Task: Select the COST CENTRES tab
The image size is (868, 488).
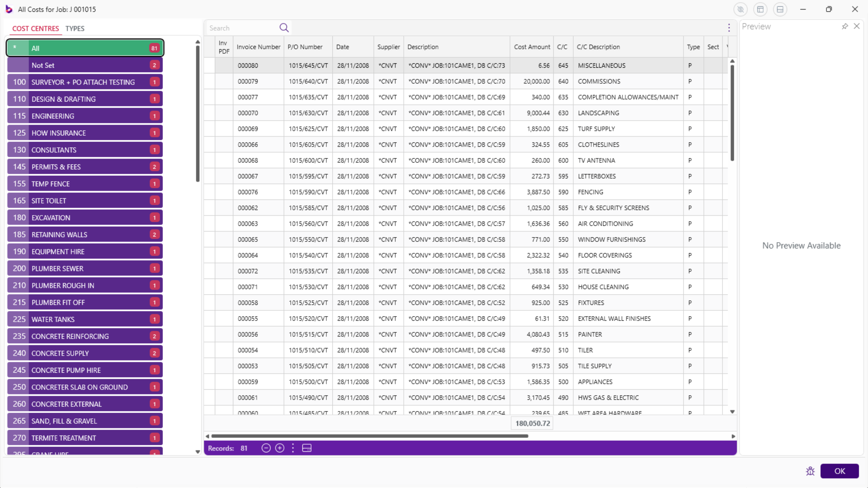Action: (35, 28)
